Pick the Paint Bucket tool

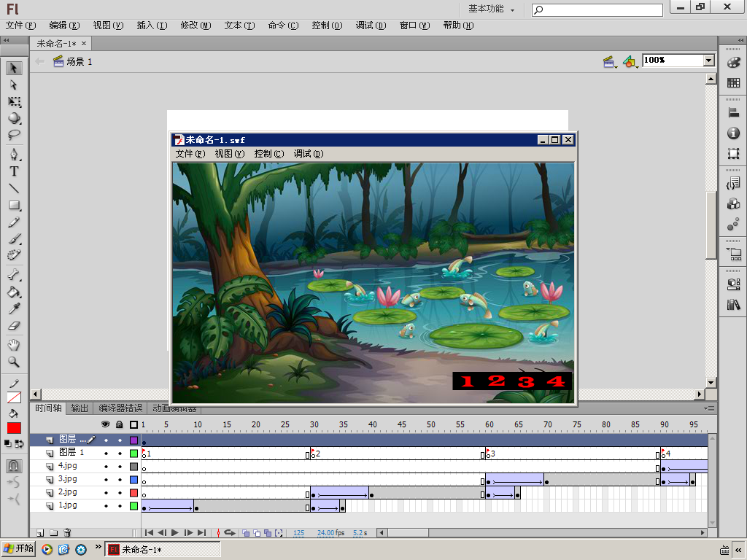pos(14,292)
